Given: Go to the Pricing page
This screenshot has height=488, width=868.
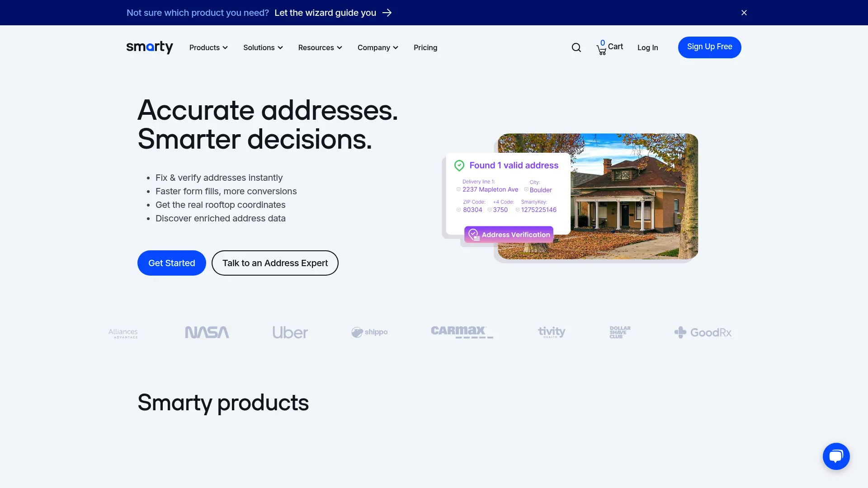Looking at the screenshot, I should pos(425,47).
